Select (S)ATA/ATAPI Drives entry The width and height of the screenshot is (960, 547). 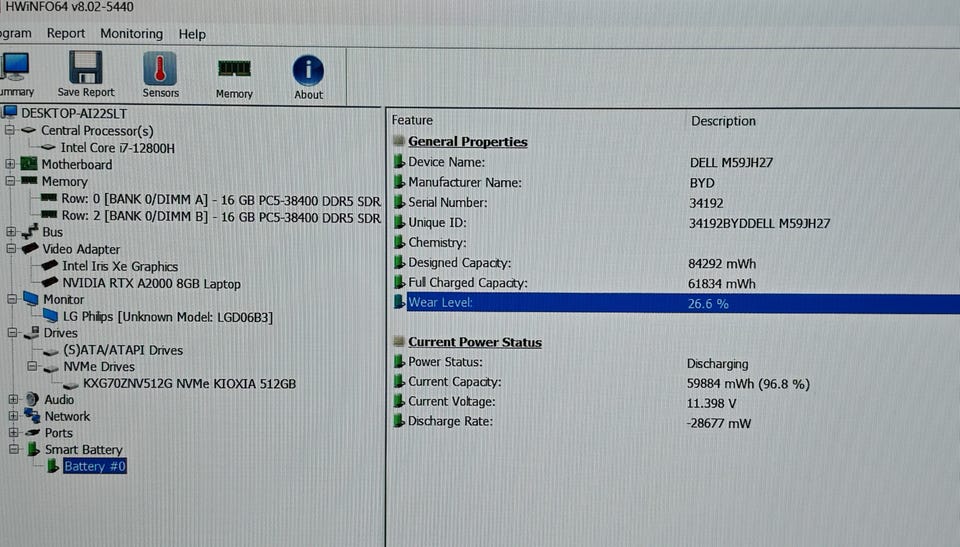point(123,350)
